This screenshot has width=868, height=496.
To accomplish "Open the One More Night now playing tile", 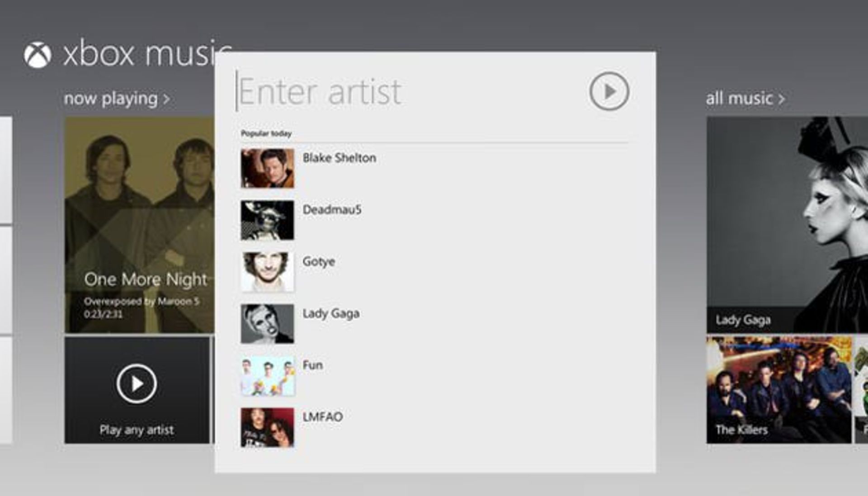I will (x=139, y=225).
